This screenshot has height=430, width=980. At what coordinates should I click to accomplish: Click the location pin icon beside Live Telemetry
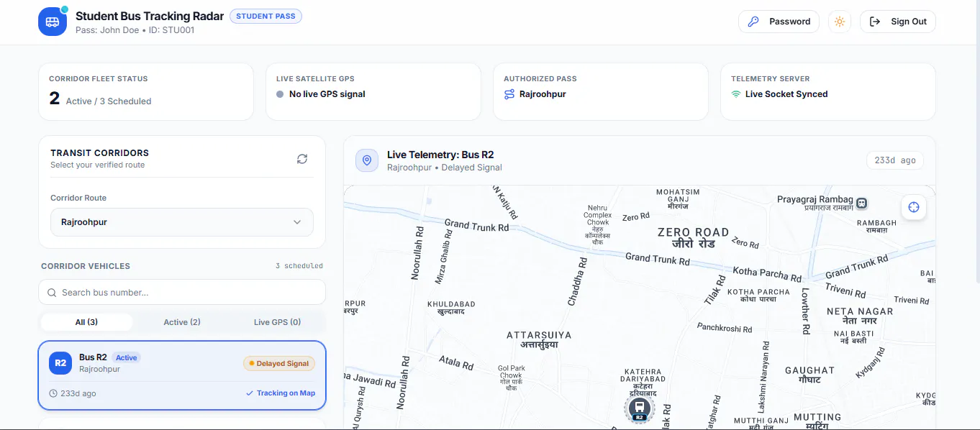tap(367, 160)
